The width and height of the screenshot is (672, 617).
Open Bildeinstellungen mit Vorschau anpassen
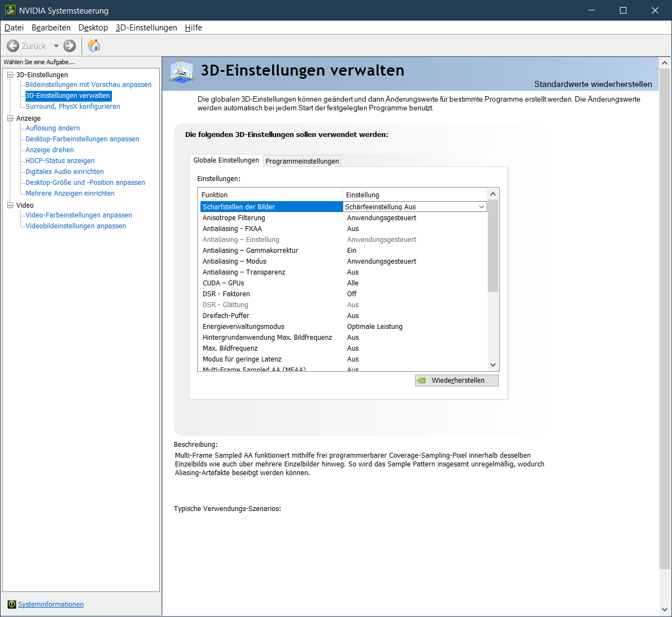coord(89,85)
